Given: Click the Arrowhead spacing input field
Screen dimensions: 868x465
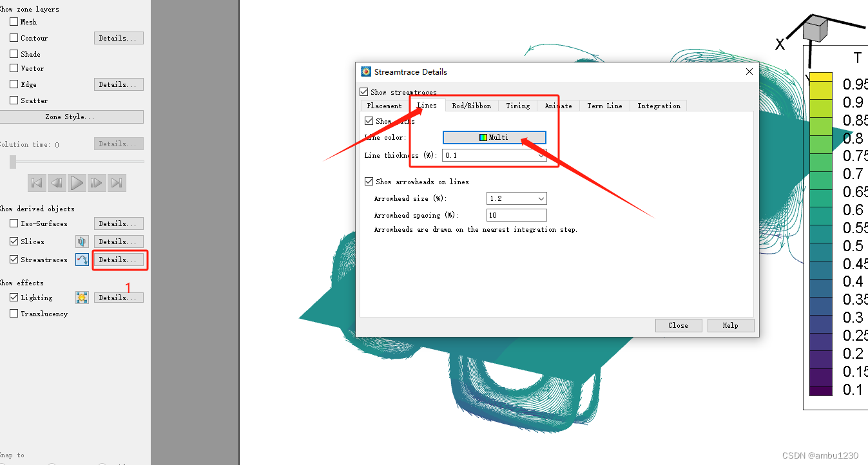Looking at the screenshot, I should (517, 215).
